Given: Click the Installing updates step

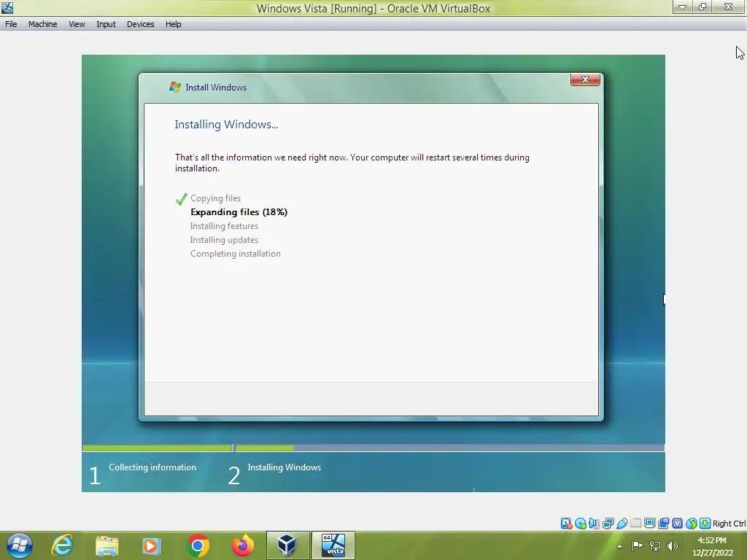Looking at the screenshot, I should pos(224,239).
